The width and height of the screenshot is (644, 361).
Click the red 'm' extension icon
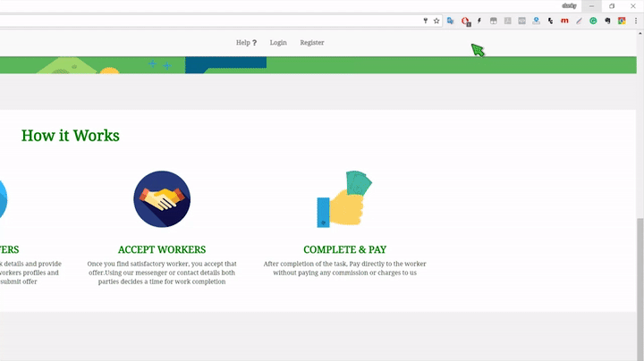(x=564, y=21)
